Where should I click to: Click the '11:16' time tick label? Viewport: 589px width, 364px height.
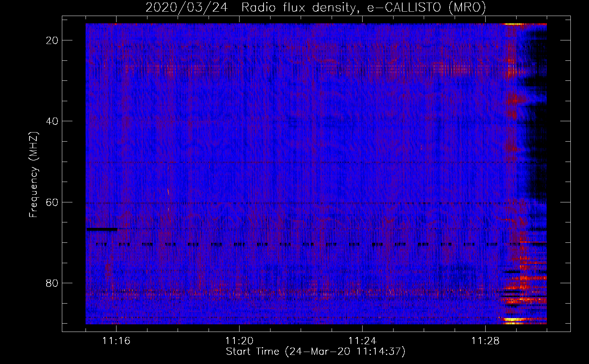click(116, 341)
